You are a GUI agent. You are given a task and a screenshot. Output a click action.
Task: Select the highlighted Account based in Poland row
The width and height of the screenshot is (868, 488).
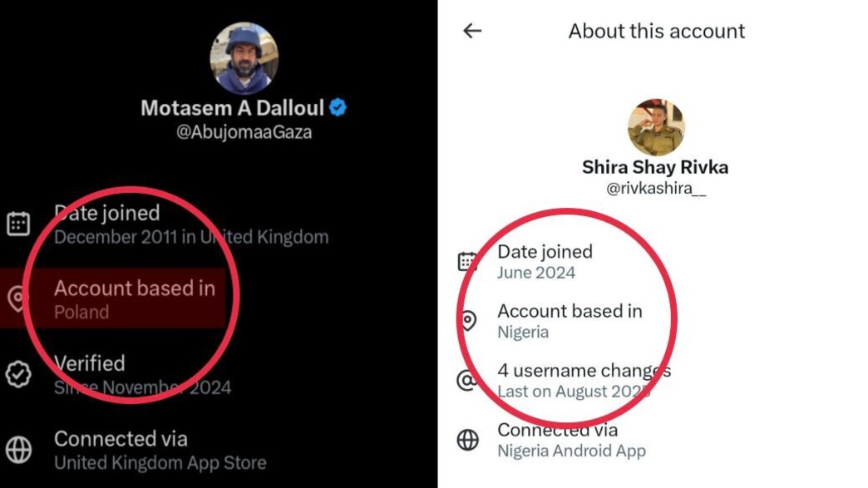[x=133, y=299]
